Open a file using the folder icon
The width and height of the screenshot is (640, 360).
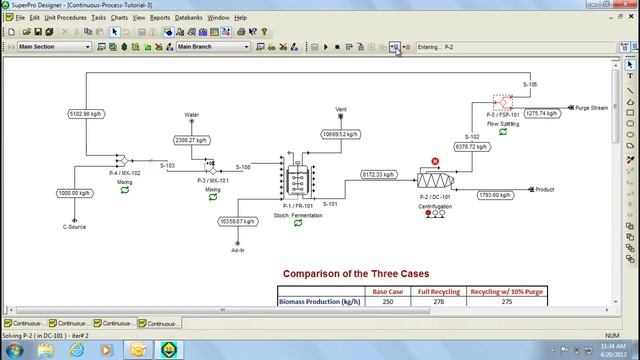pos(27,32)
